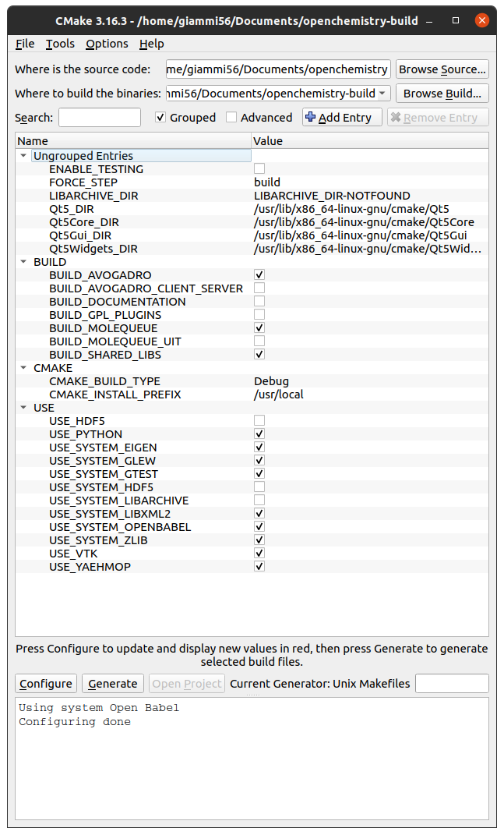Open the Options menu
This screenshot has width=504, height=835.
[107, 44]
